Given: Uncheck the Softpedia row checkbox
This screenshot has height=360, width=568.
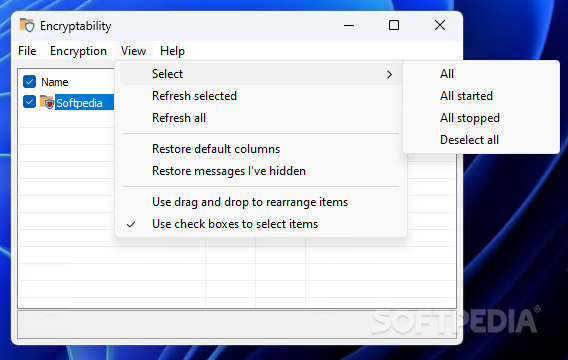Looking at the screenshot, I should pos(29,102).
